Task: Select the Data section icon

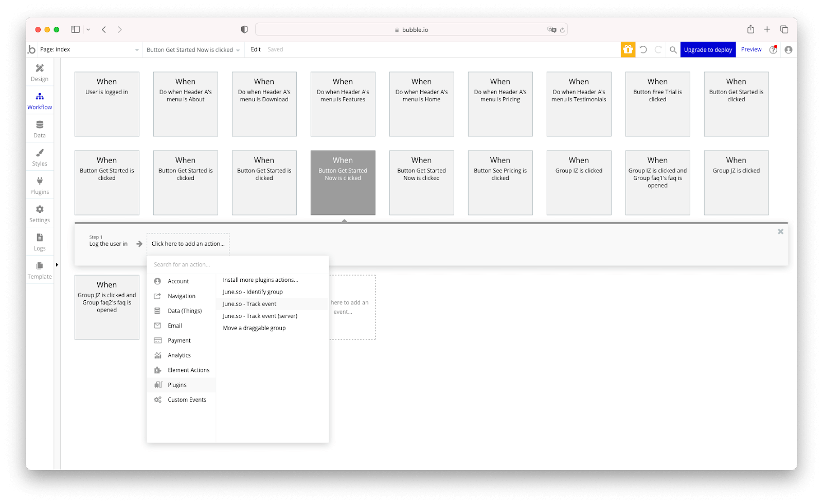Action: pos(39,128)
